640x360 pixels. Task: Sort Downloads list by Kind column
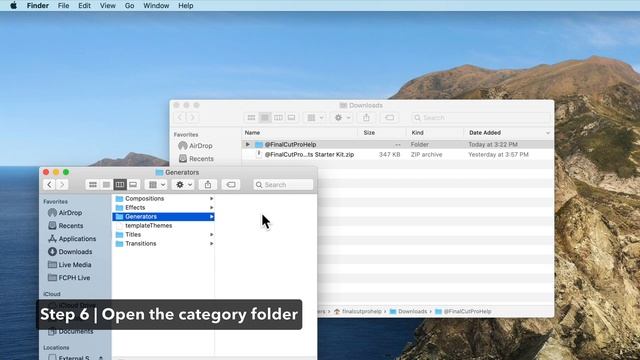(x=435, y=133)
